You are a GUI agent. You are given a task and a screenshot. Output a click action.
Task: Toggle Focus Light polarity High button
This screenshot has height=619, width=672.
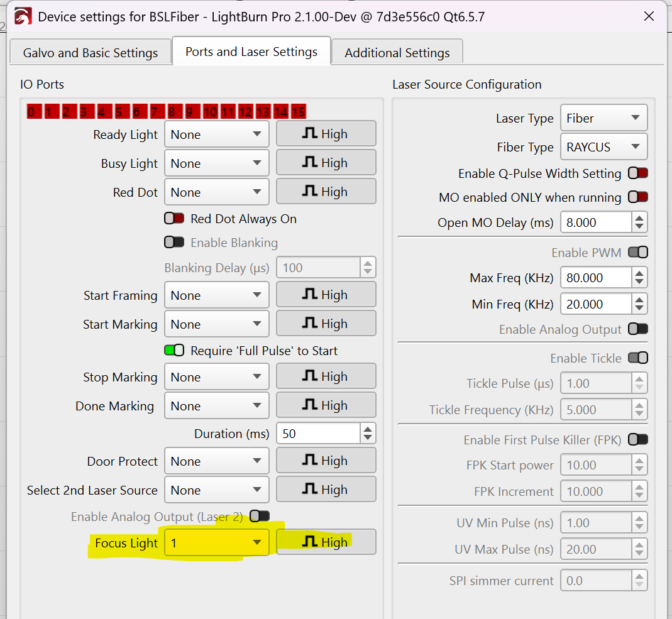click(326, 542)
